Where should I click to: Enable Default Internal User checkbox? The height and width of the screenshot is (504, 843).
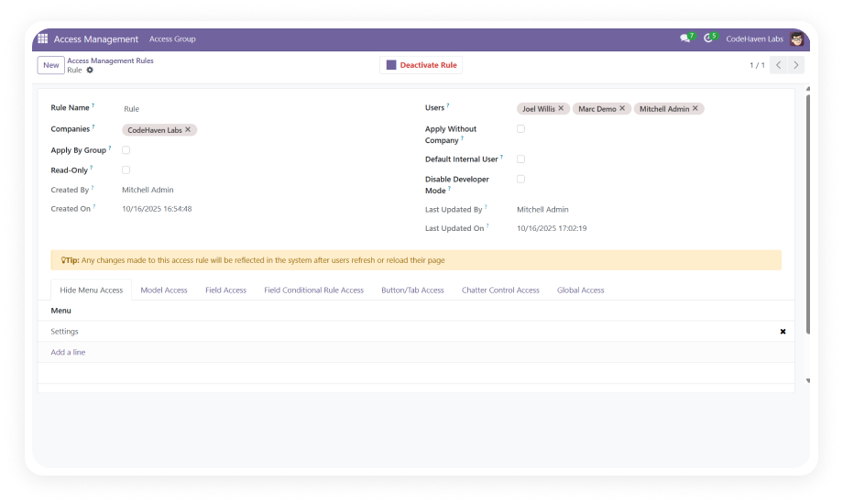pos(520,159)
